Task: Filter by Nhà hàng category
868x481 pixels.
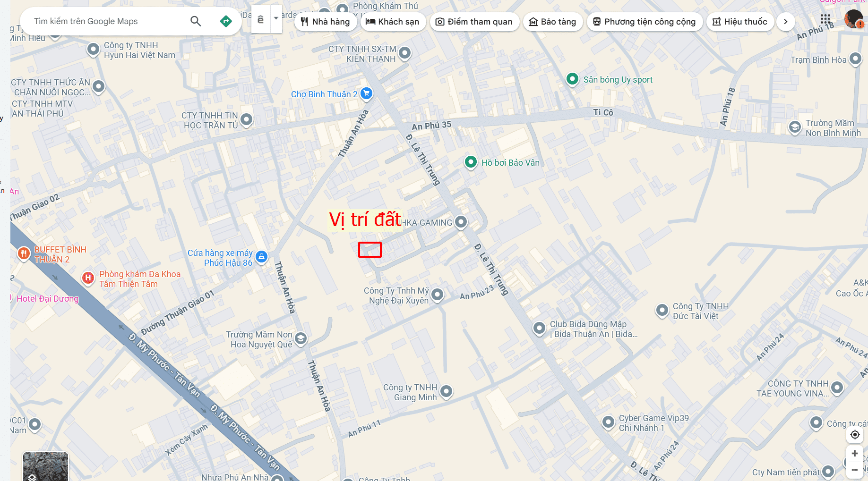Action: pos(326,22)
